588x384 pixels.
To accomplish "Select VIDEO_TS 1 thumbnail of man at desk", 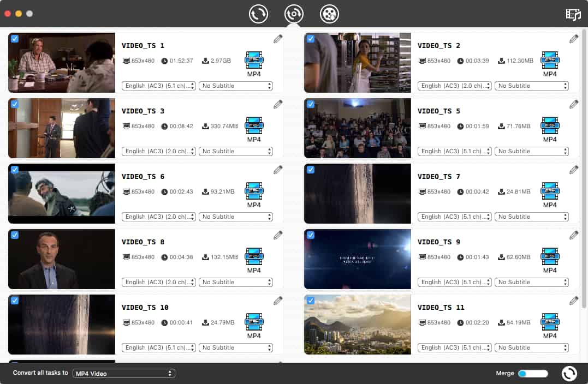I will tap(62, 63).
